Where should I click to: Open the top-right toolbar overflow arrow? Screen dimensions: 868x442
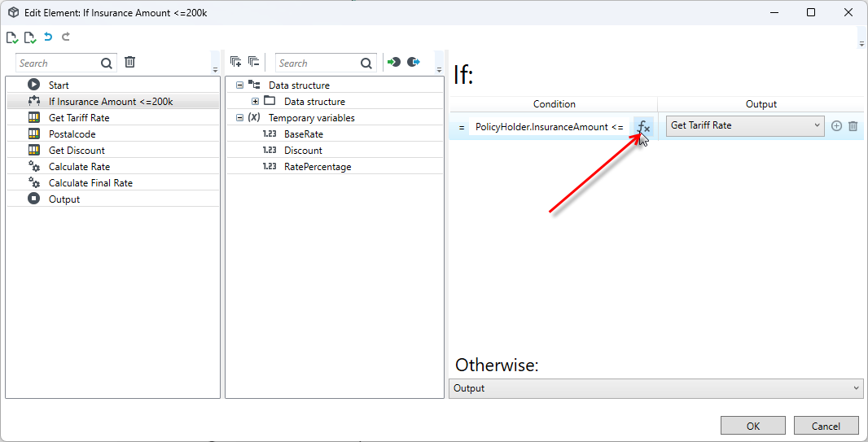coord(861,43)
